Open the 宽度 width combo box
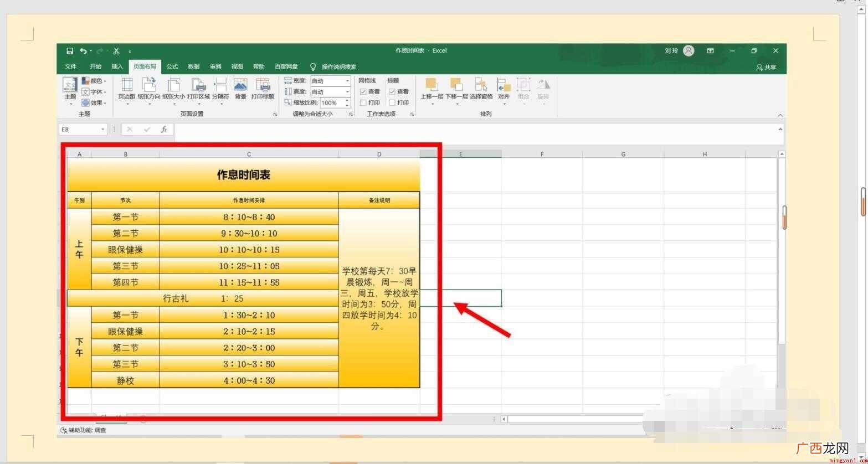 point(330,81)
